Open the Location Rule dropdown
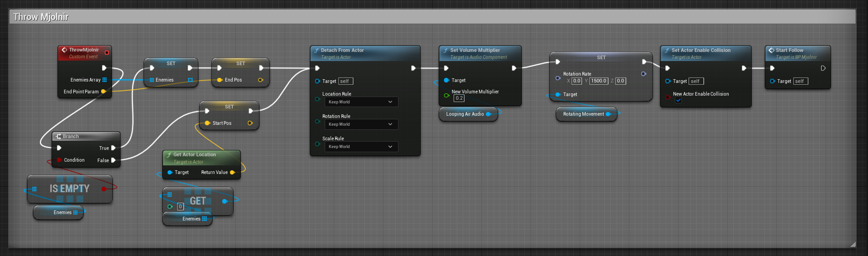Screen dimensions: 868x256 (x=361, y=102)
